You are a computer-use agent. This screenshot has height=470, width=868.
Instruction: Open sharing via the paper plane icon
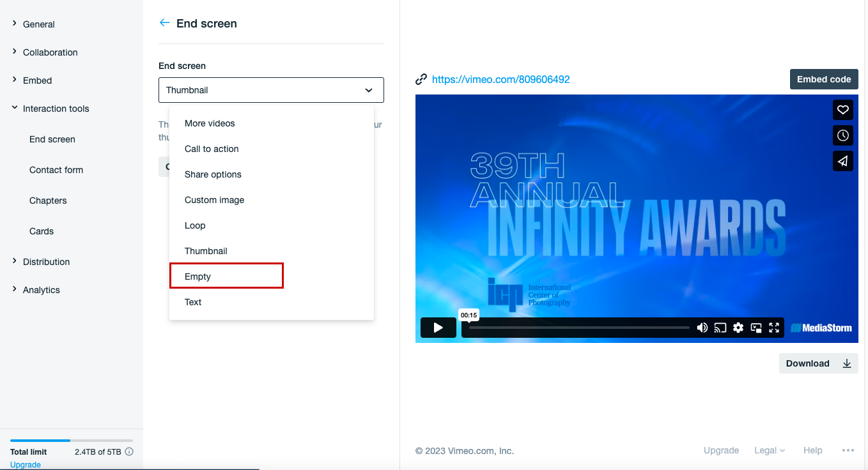tap(842, 161)
